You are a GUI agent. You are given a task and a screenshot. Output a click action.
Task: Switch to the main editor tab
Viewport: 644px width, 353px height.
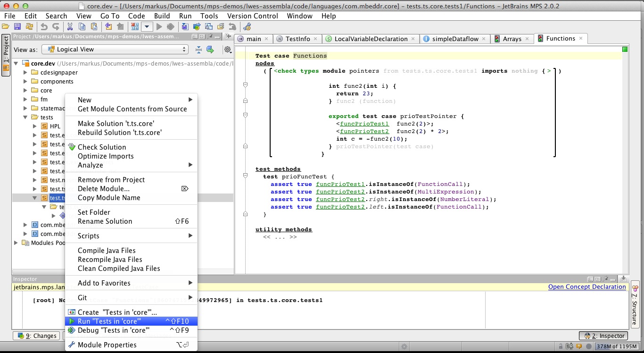253,39
